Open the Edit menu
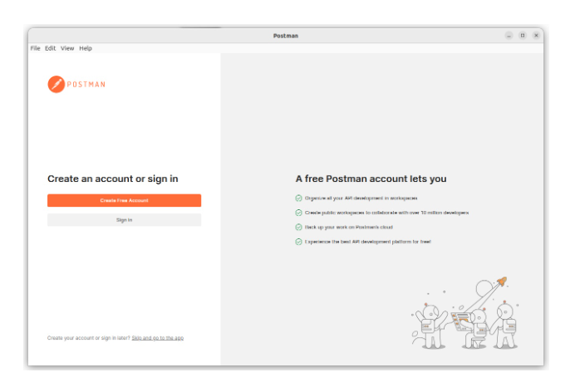 50,48
